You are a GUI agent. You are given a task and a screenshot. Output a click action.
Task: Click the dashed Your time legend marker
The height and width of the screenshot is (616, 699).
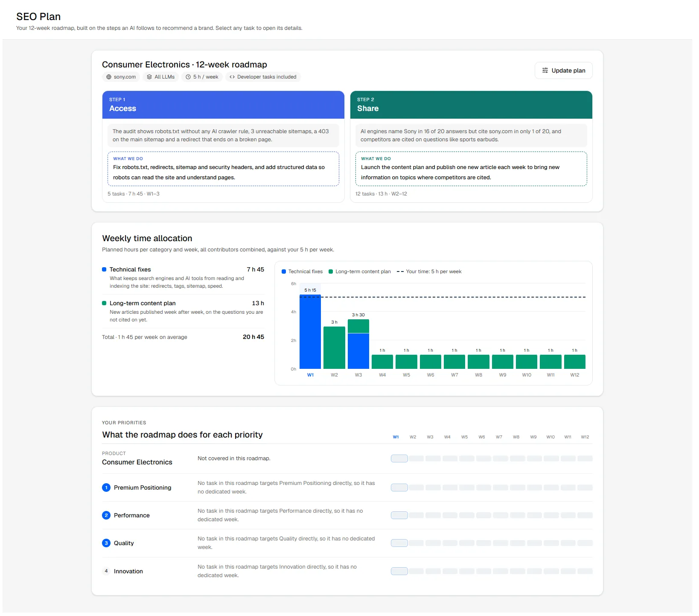click(400, 272)
